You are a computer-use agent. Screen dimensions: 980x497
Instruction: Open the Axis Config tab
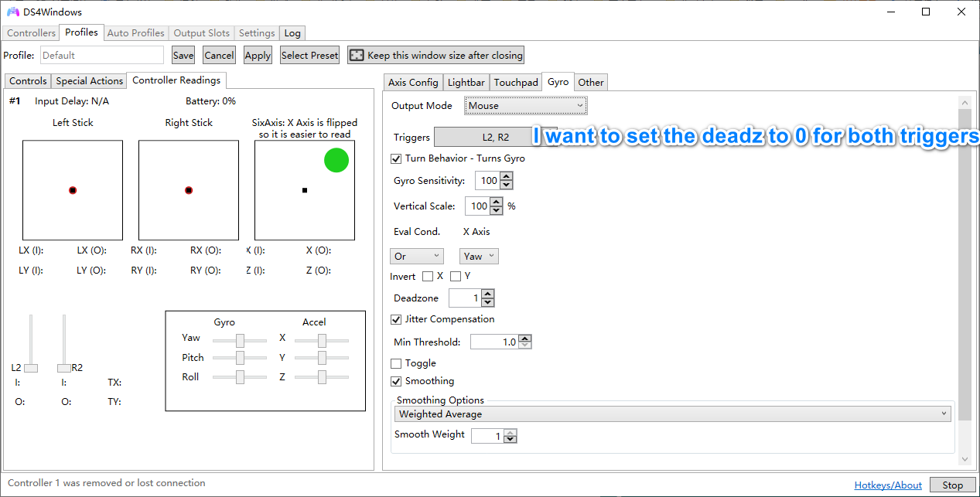(413, 83)
